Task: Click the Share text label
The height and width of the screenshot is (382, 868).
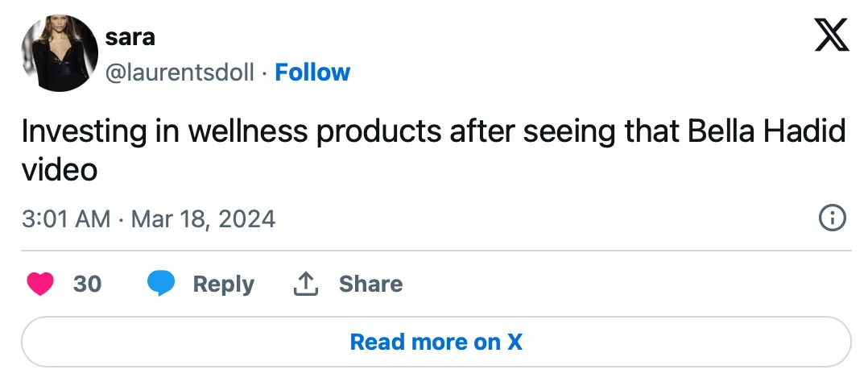Action: pyautogui.click(x=371, y=284)
